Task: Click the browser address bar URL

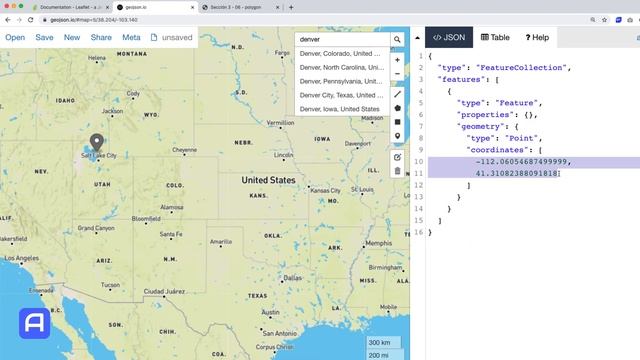Action: [x=94, y=20]
